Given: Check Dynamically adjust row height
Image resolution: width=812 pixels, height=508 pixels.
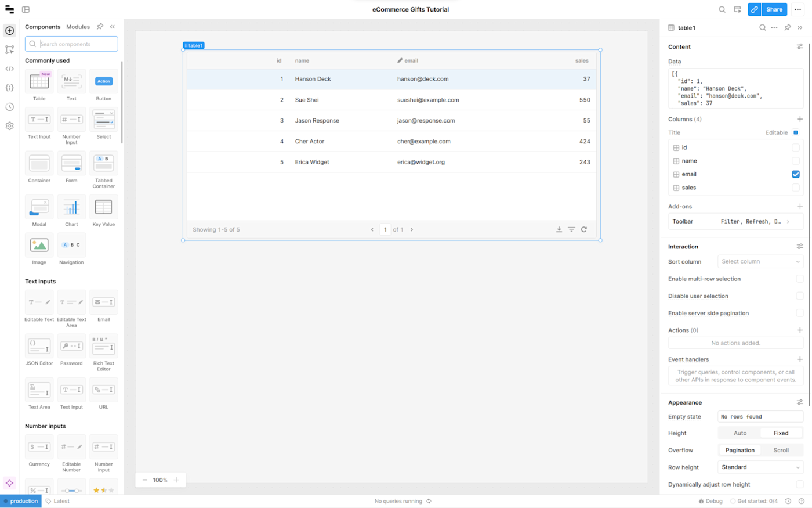Looking at the screenshot, I should pyautogui.click(x=800, y=484).
